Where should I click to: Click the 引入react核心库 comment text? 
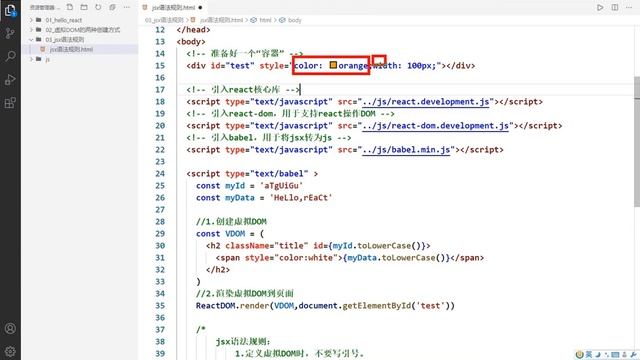point(243,90)
